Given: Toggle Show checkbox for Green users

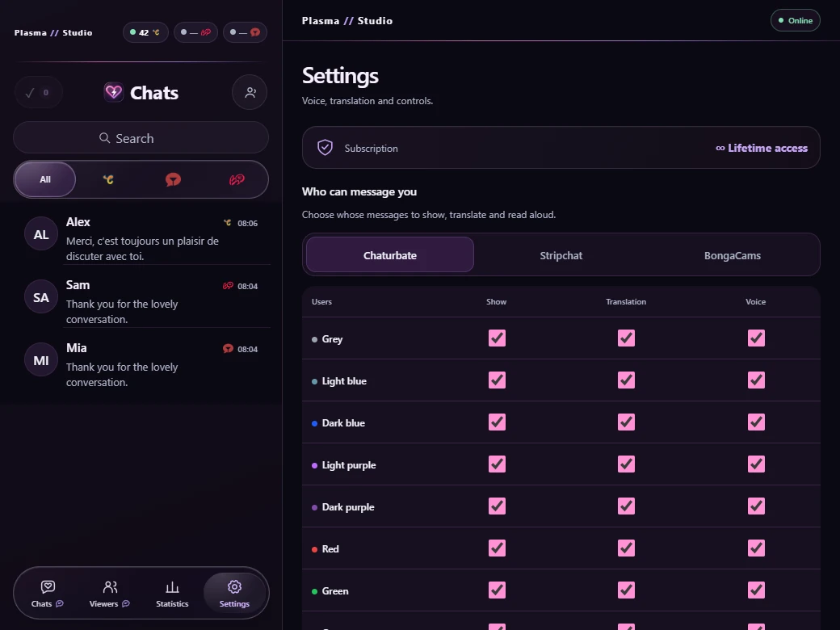Looking at the screenshot, I should [497, 590].
